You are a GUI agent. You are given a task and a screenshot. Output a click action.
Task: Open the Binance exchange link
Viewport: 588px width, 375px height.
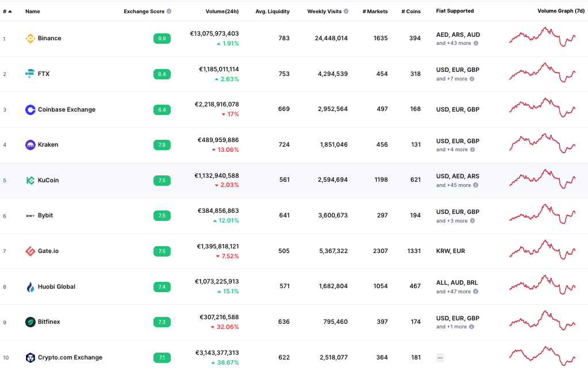49,39
